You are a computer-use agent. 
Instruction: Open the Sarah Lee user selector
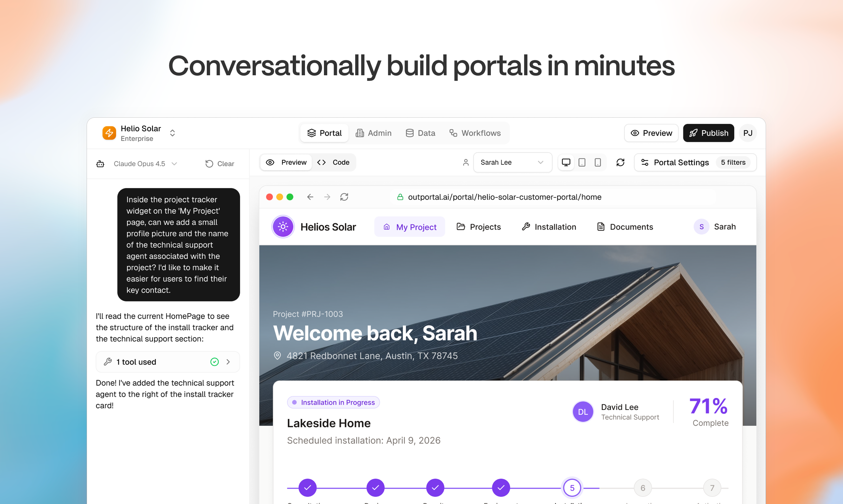512,162
